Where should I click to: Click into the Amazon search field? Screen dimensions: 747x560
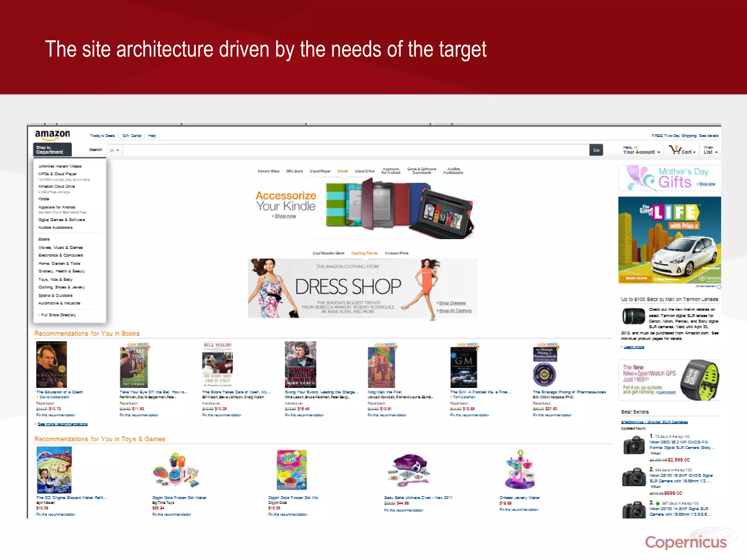(x=356, y=150)
